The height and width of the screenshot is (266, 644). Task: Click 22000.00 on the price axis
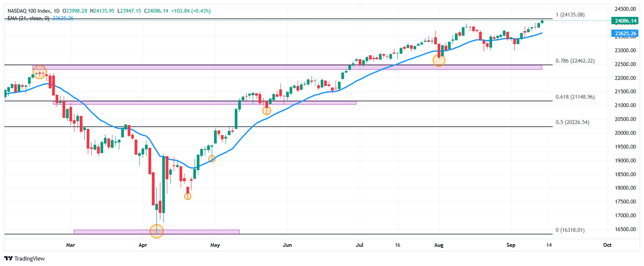(626, 78)
